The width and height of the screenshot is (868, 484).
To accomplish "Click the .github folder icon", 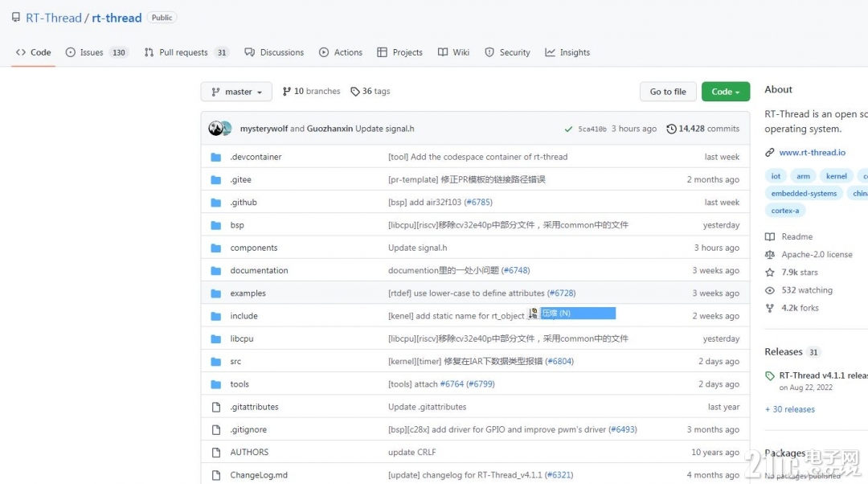I will coord(216,203).
